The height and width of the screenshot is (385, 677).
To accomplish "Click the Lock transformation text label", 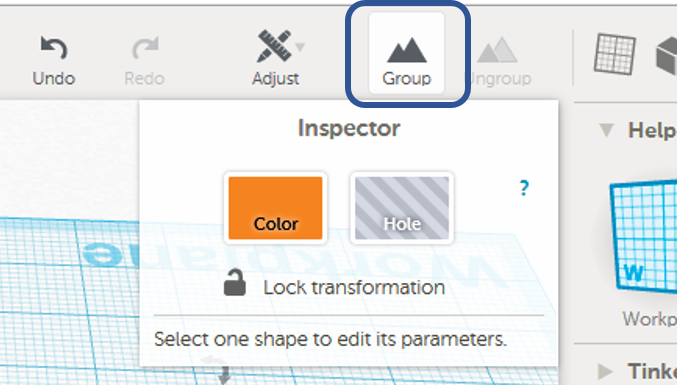I will 354,287.
